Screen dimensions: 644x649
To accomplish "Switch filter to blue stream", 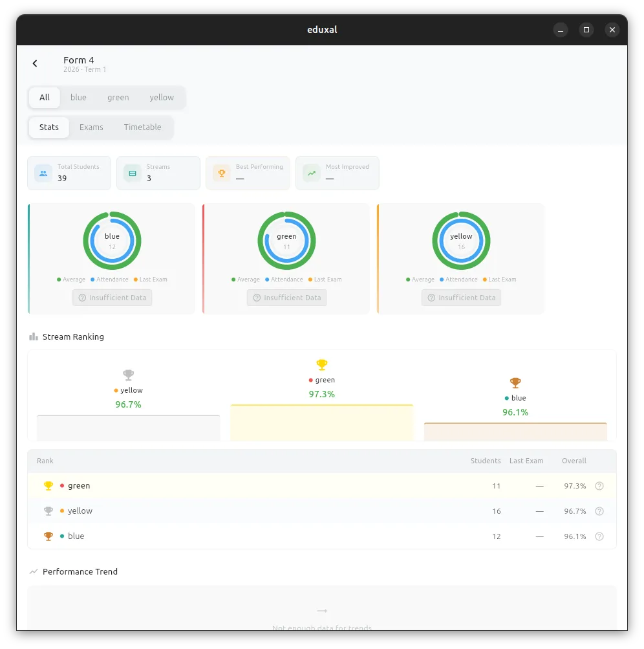I will pos(78,97).
